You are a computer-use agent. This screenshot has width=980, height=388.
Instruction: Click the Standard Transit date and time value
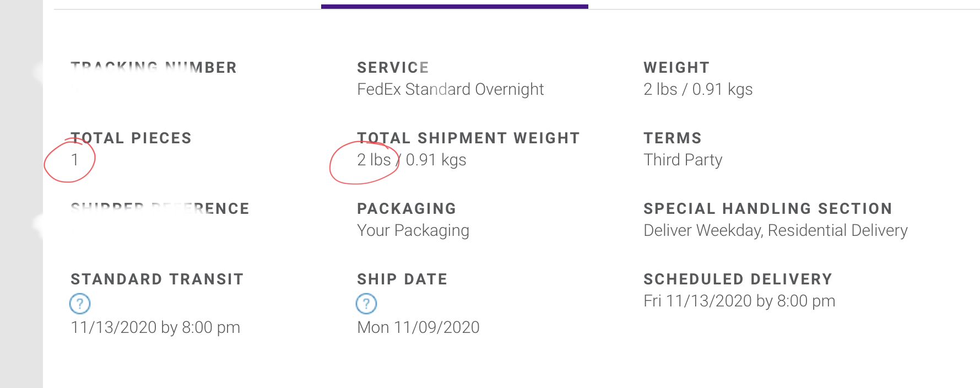tap(155, 327)
